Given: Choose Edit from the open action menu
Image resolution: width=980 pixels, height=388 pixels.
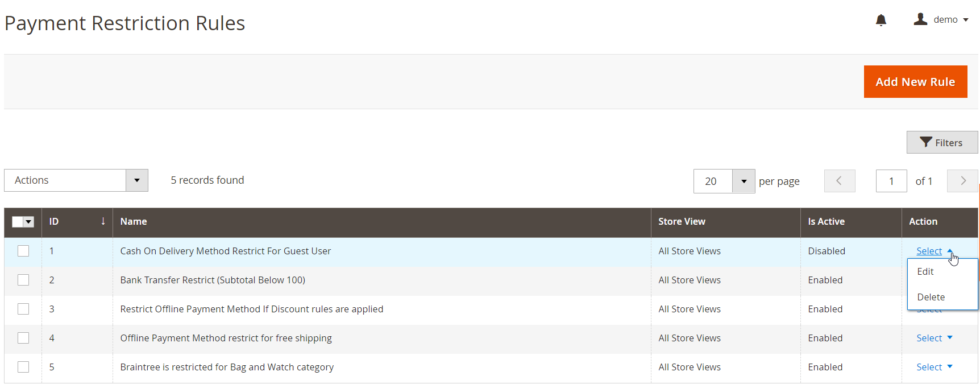Looking at the screenshot, I should 925,271.
